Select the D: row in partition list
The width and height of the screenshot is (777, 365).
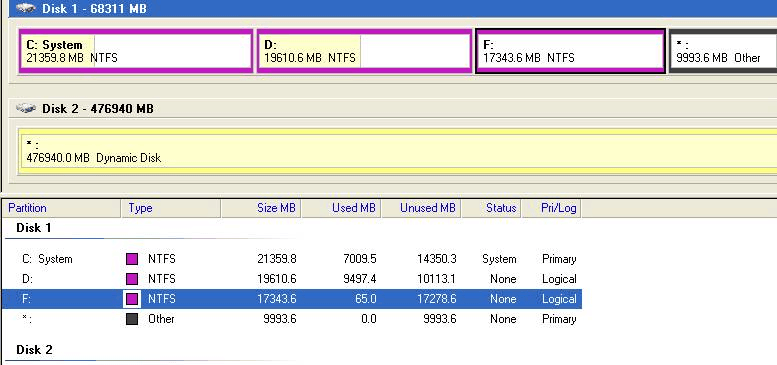click(x=292, y=279)
